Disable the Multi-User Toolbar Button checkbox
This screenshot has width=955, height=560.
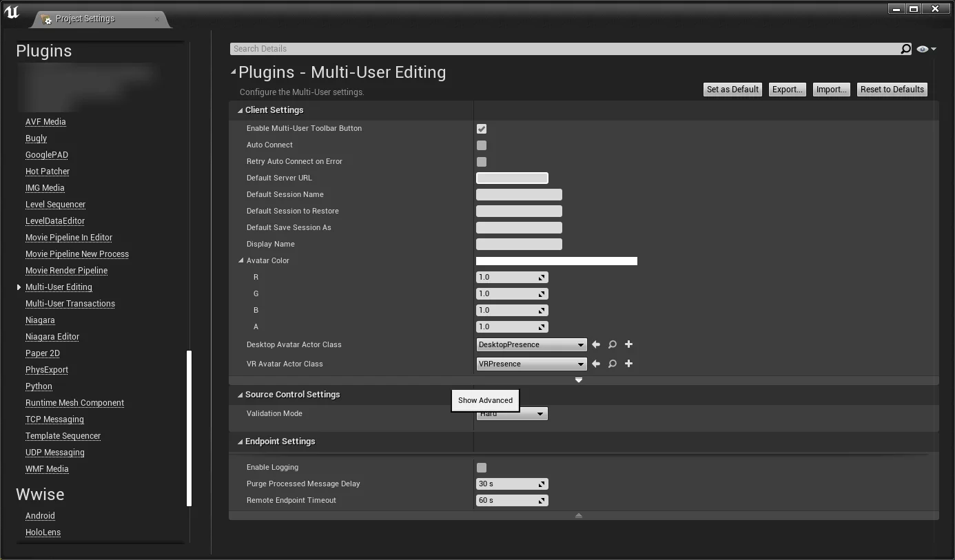[481, 128]
